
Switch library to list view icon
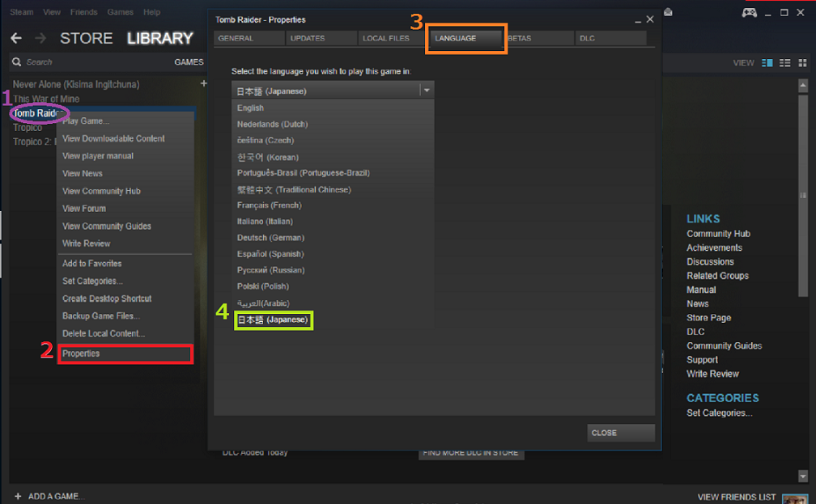pyautogui.click(x=784, y=63)
